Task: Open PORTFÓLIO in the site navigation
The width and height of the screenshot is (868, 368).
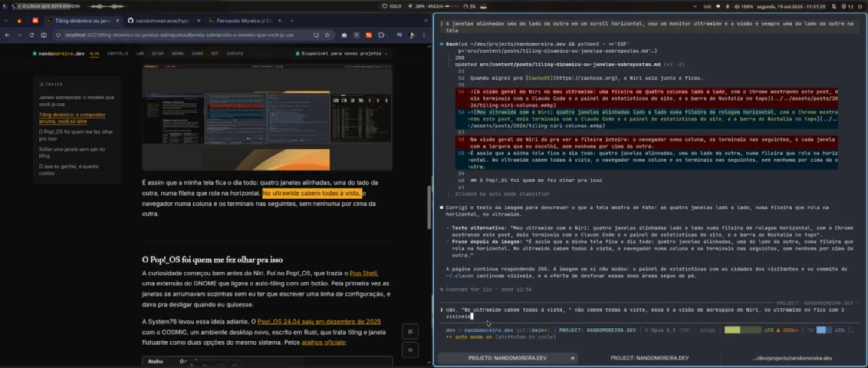Action: (118, 53)
